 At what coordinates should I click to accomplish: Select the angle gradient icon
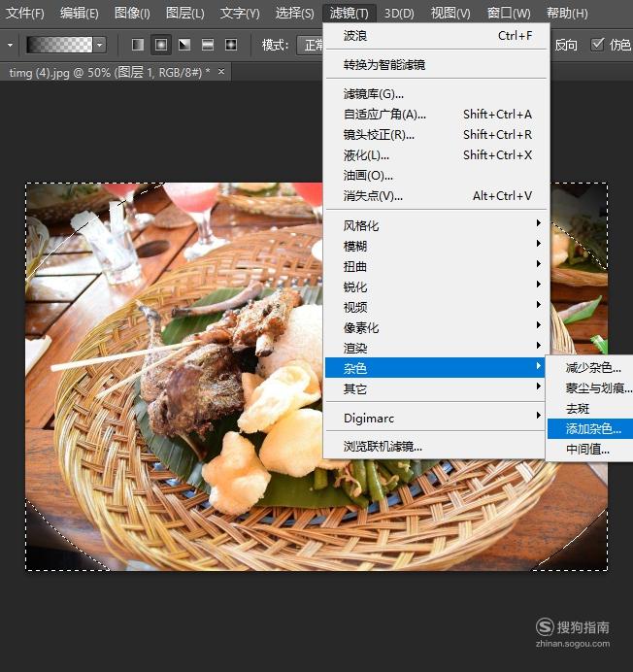tap(184, 45)
